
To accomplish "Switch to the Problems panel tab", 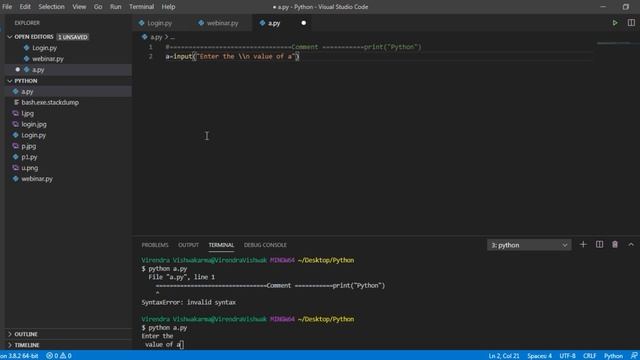I will (155, 245).
